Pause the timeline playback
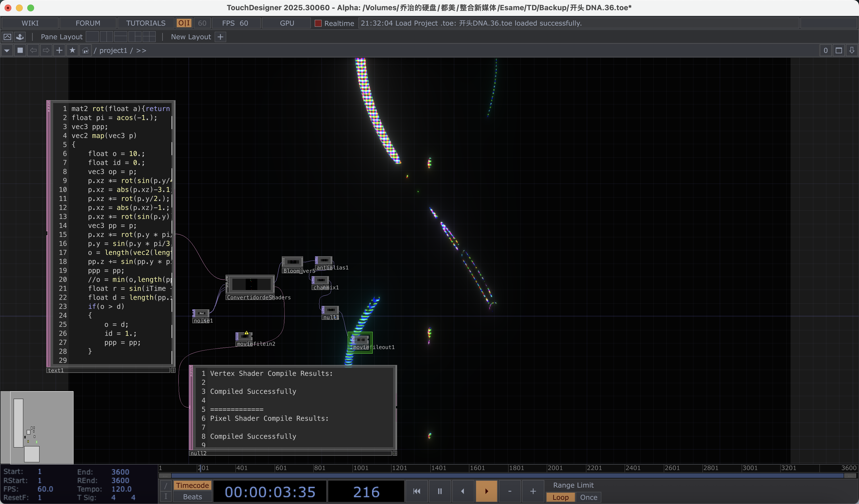Screen dimensions: 859x504 [x=440, y=491]
